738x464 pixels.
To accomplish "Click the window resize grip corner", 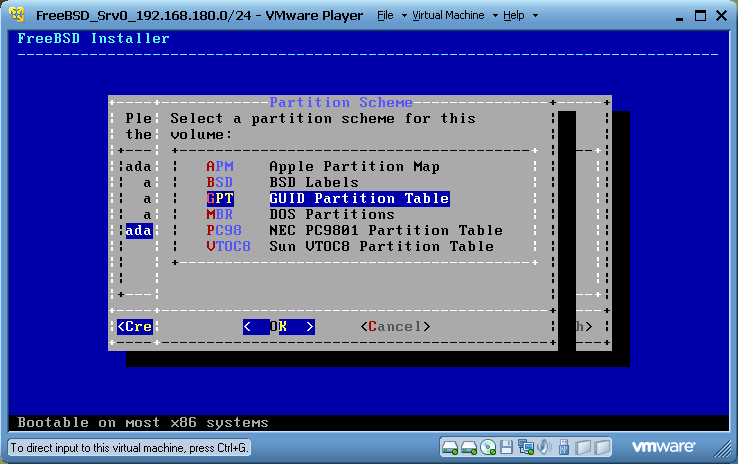I will pos(722,449).
